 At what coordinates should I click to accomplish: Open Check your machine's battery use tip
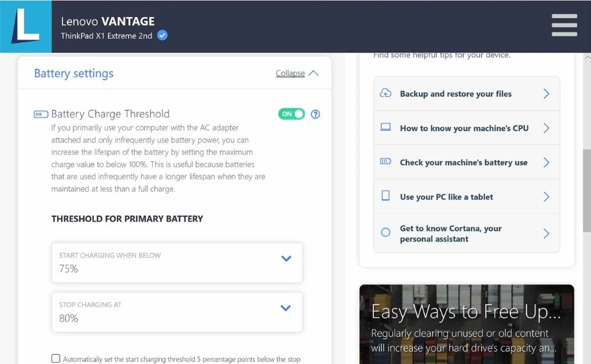point(466,162)
